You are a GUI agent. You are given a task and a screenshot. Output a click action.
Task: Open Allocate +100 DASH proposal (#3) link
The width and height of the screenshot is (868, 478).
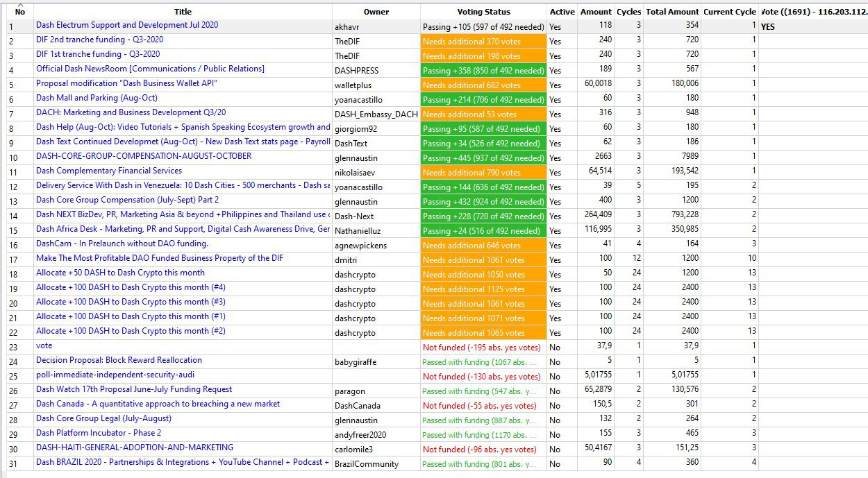tap(131, 302)
